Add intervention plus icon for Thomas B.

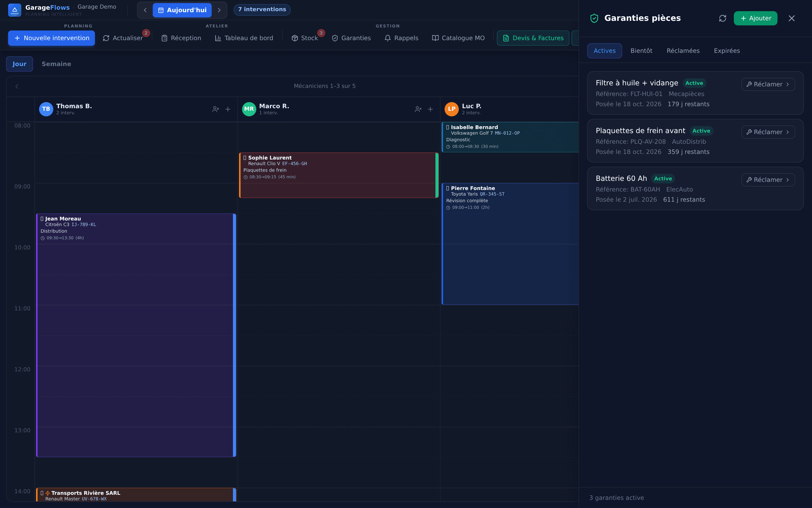pyautogui.click(x=228, y=109)
